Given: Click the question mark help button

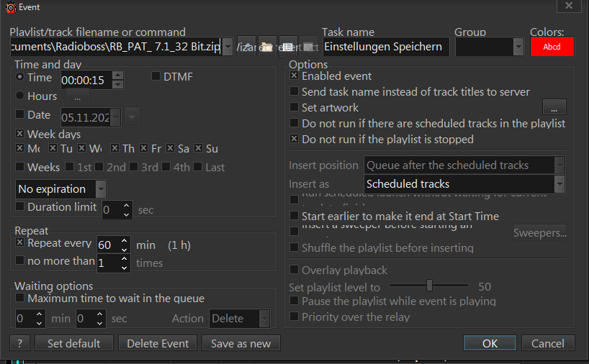Looking at the screenshot, I should [19, 343].
